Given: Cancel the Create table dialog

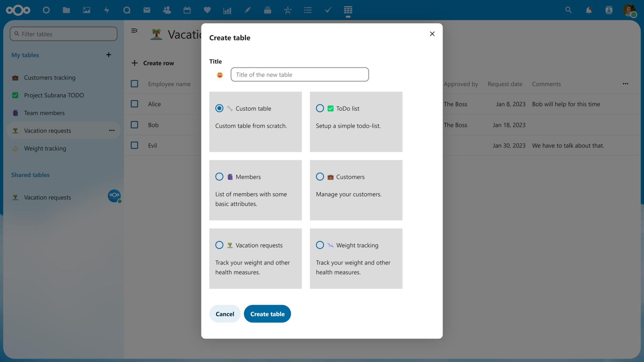Looking at the screenshot, I should click(x=225, y=314).
